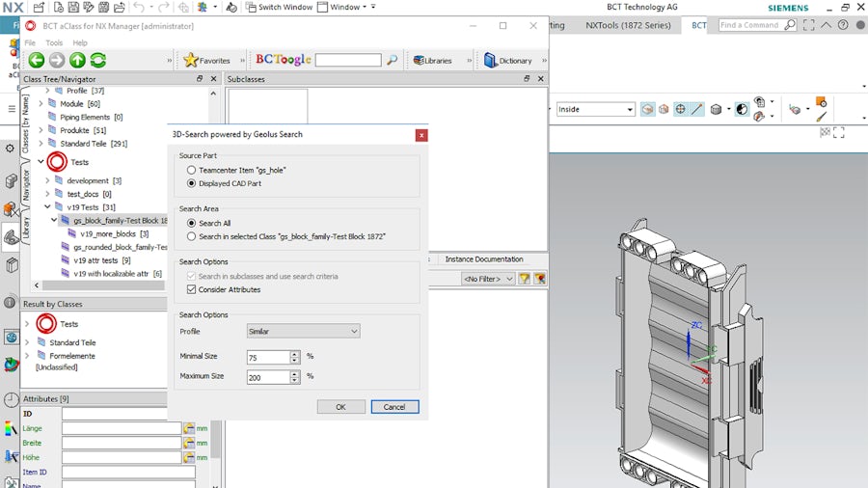Float the Class Tree/Navigator panel
The height and width of the screenshot is (488, 868).
pyautogui.click(x=200, y=78)
